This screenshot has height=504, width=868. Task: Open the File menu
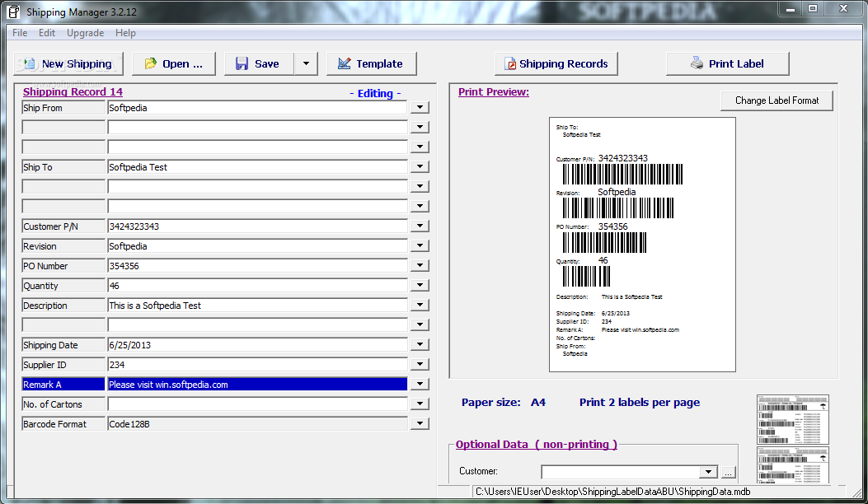20,33
